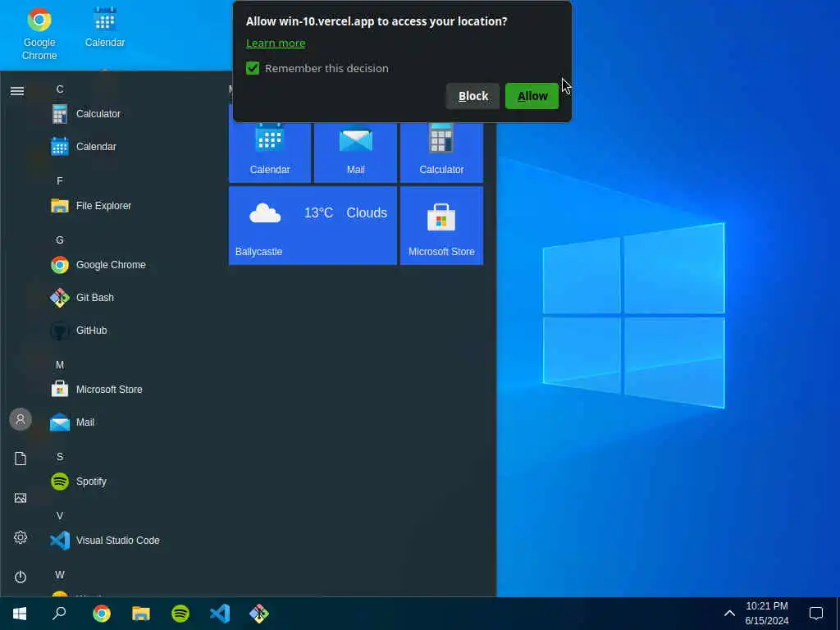
Task: Jump to letter G section header
Action: pyautogui.click(x=59, y=240)
